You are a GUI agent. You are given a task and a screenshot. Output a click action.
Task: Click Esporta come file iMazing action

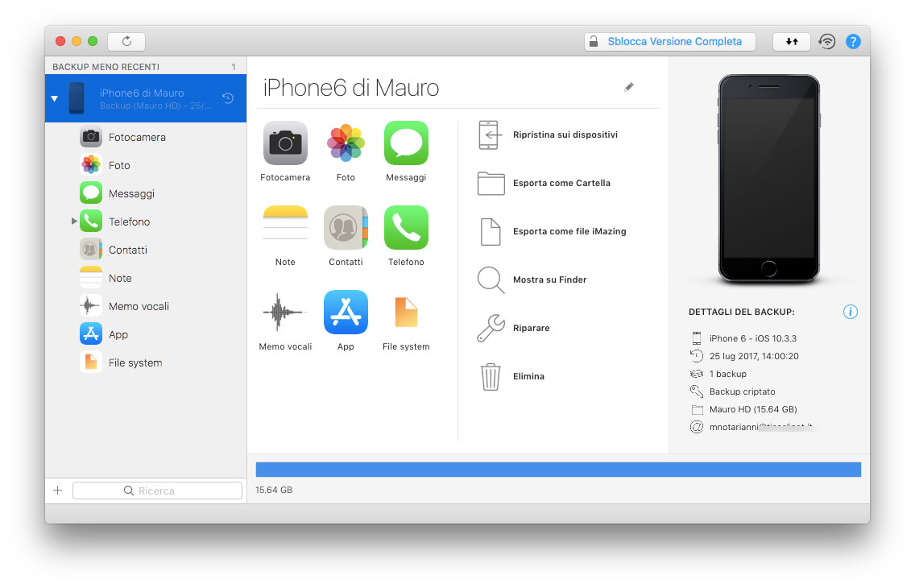[x=552, y=232]
